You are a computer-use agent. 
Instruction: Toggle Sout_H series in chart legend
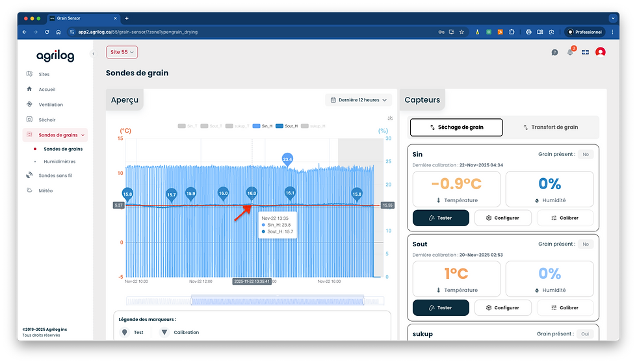click(287, 126)
